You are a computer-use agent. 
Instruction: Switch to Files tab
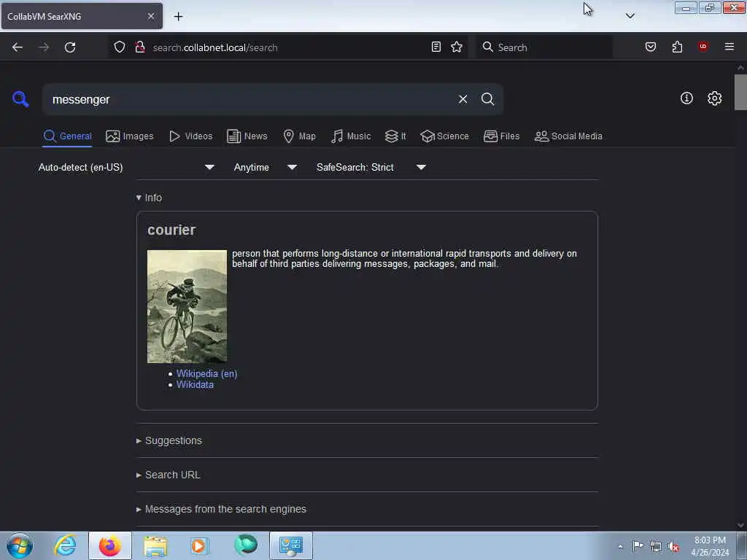pos(502,136)
